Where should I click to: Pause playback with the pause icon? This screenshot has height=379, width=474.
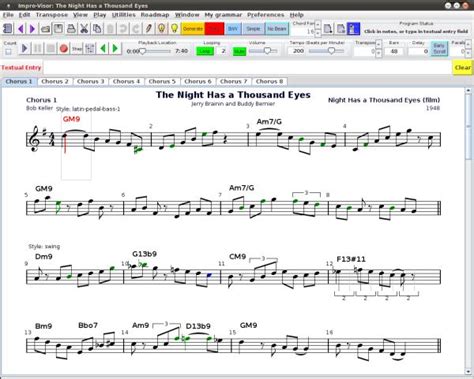(37, 49)
